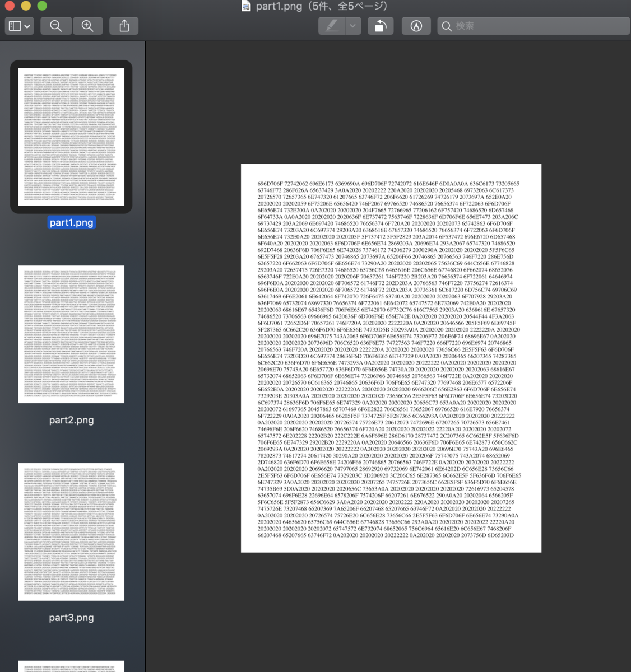Click the document icon in the title bar

point(246,6)
